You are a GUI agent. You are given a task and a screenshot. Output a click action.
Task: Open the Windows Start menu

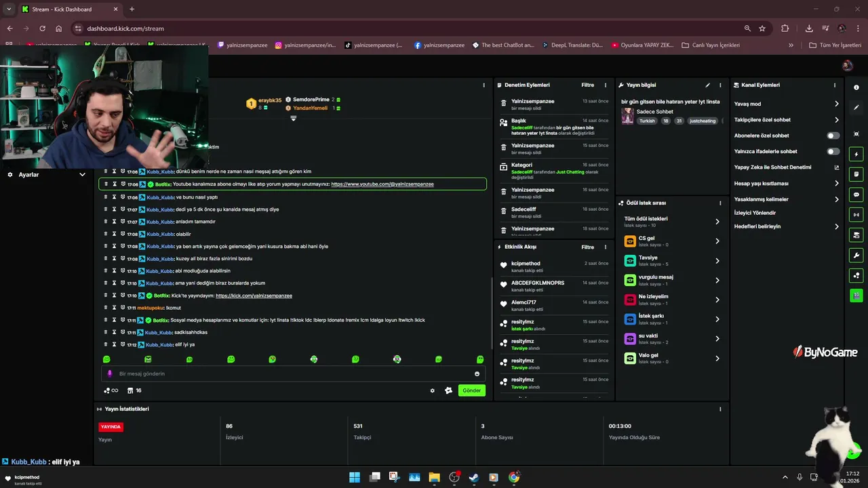pyautogui.click(x=355, y=477)
